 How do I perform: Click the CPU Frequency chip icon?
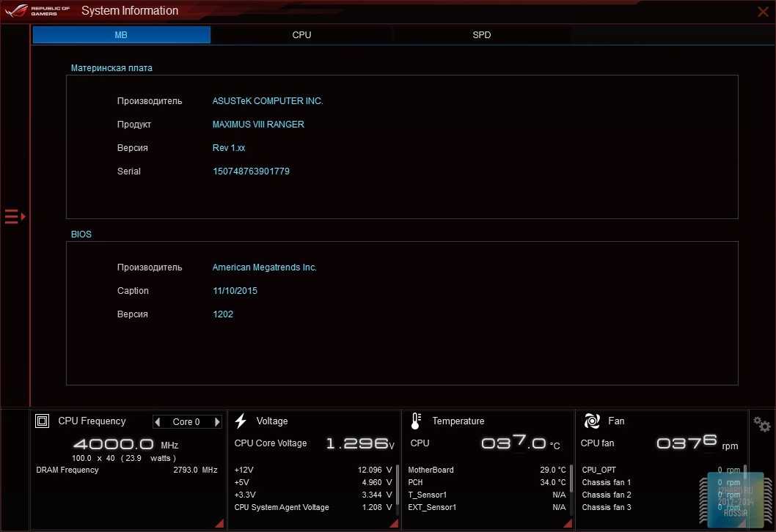(x=43, y=421)
